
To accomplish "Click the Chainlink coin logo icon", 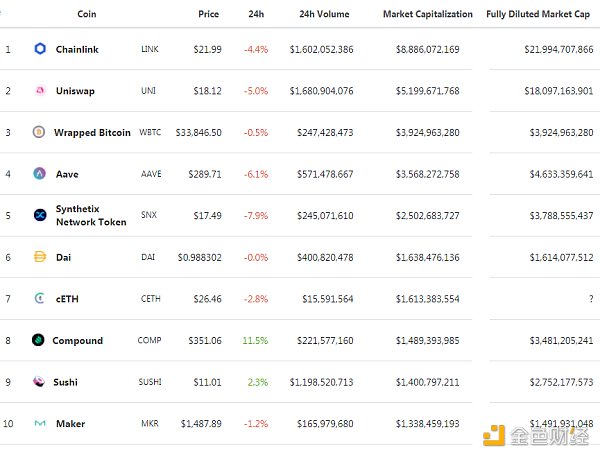I will point(40,49).
